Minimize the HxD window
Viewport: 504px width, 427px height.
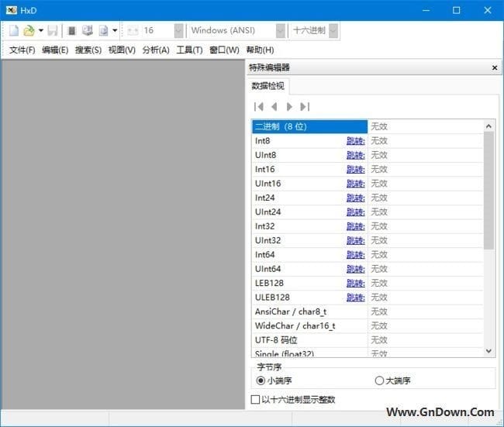[426, 10]
